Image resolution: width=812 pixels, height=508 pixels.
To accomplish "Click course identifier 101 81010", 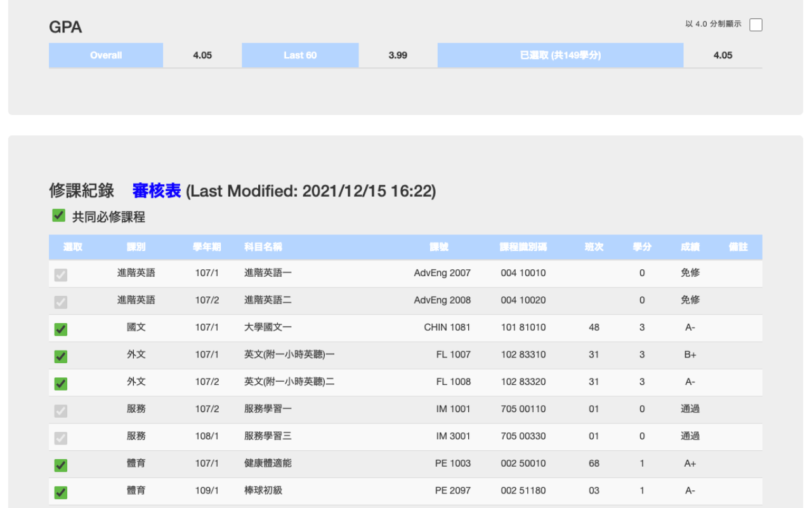I will (523, 327).
